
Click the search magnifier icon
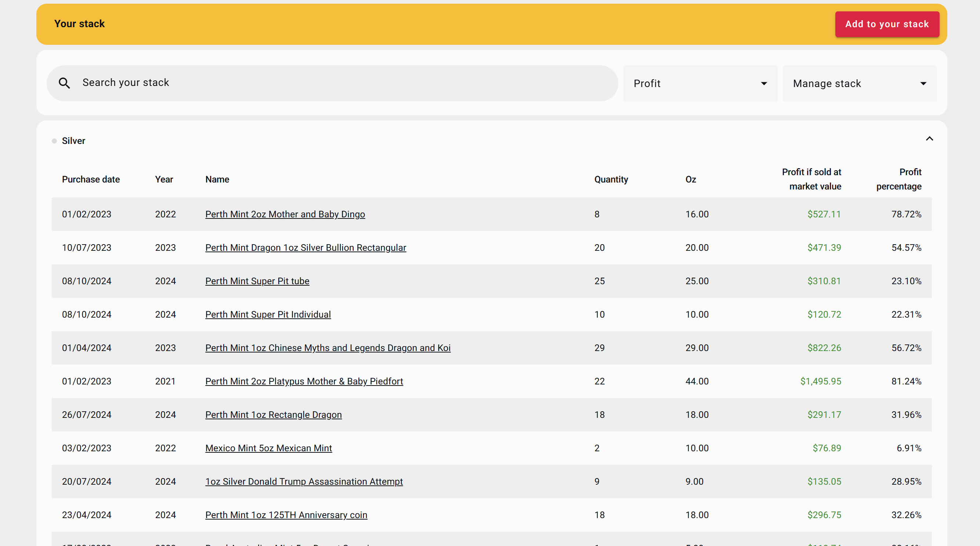[x=64, y=83]
